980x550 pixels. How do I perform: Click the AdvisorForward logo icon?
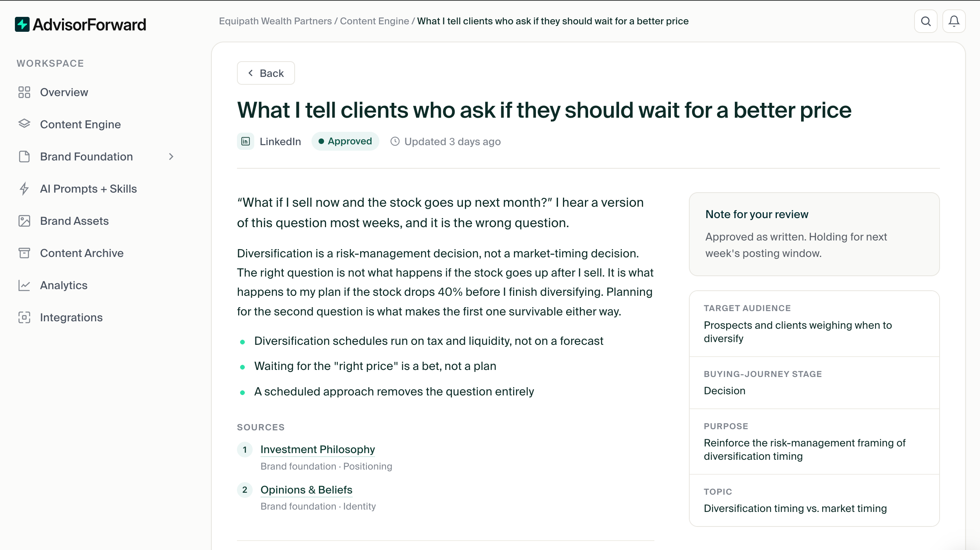[x=22, y=24]
